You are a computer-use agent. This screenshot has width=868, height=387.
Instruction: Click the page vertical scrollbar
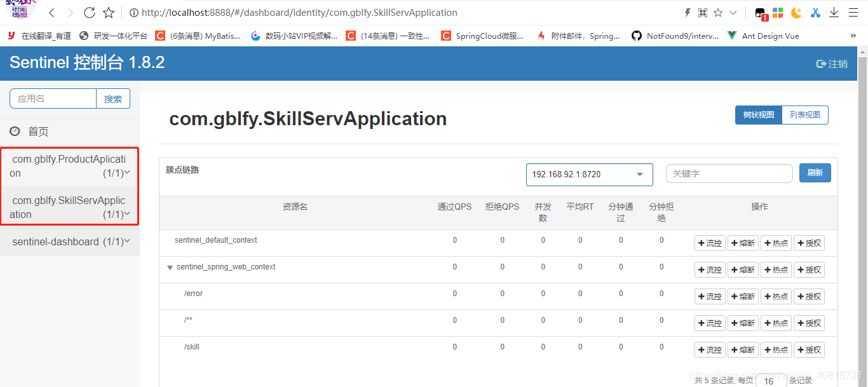(x=862, y=216)
